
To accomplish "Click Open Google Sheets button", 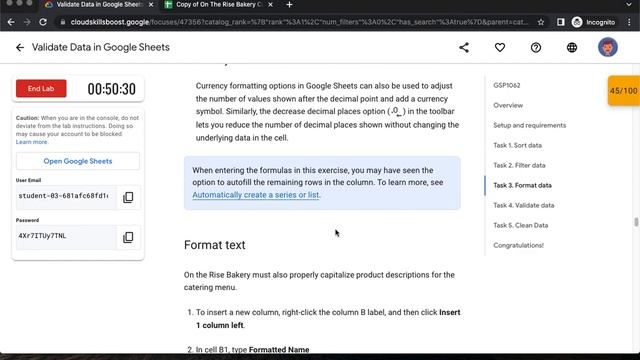I will point(78,161).
